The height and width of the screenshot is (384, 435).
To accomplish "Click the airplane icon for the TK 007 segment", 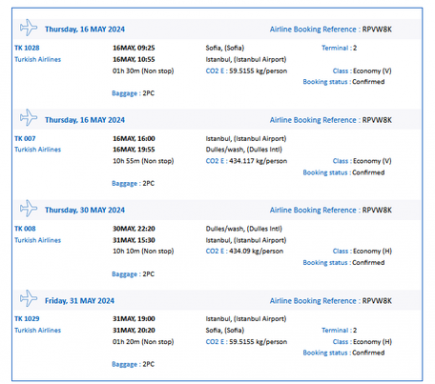I will click(28, 118).
